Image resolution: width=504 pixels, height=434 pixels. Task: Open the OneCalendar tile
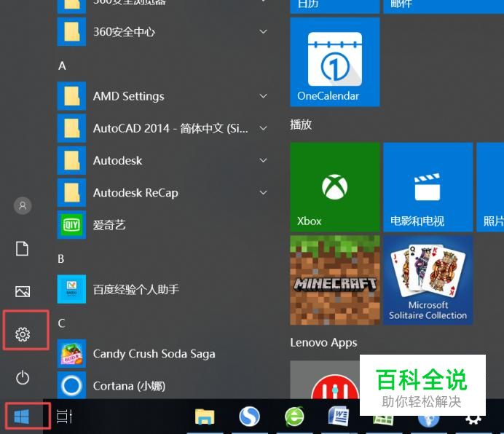point(334,62)
